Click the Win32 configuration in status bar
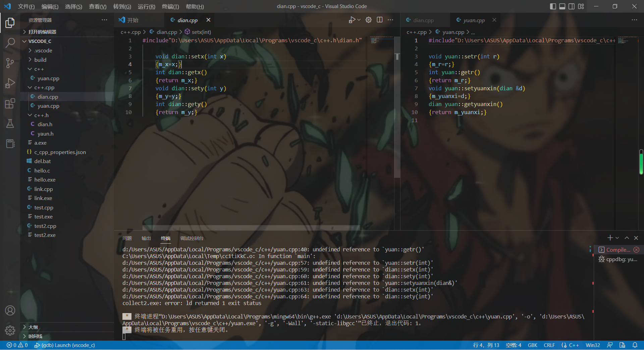The image size is (644, 350). click(593, 345)
